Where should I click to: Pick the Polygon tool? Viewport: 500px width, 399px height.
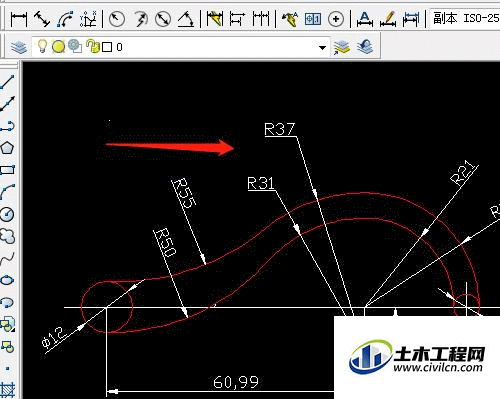pos(7,148)
